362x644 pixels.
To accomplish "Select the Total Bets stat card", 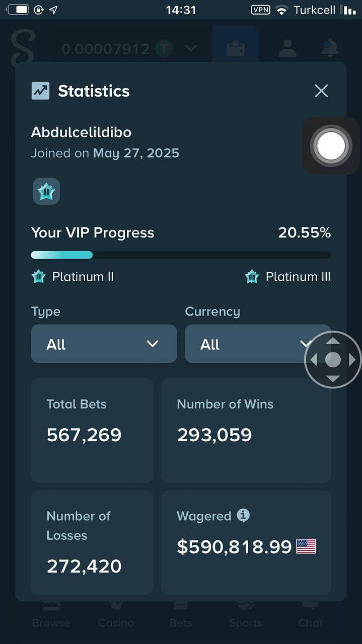I will 92,431.
